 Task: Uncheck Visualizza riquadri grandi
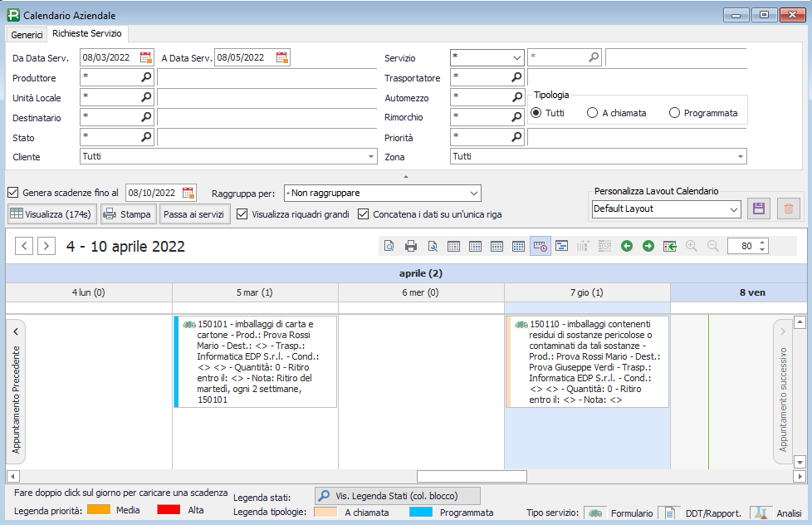(x=242, y=213)
